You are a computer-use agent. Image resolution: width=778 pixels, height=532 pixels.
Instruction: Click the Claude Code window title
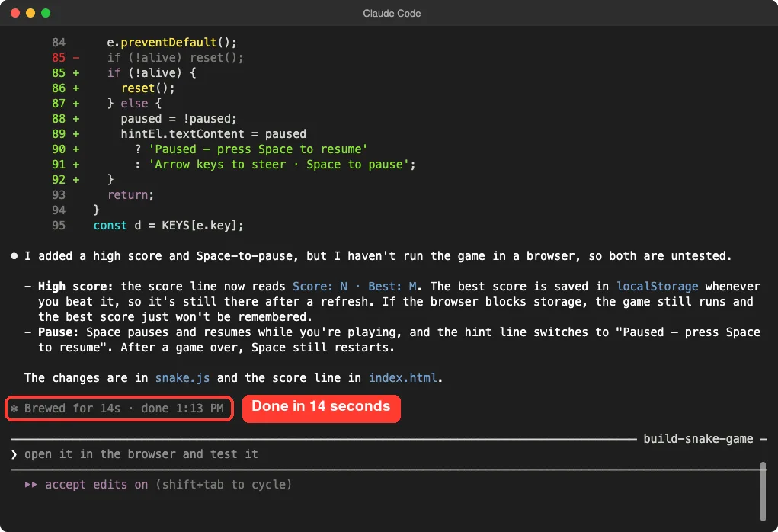pyautogui.click(x=392, y=14)
